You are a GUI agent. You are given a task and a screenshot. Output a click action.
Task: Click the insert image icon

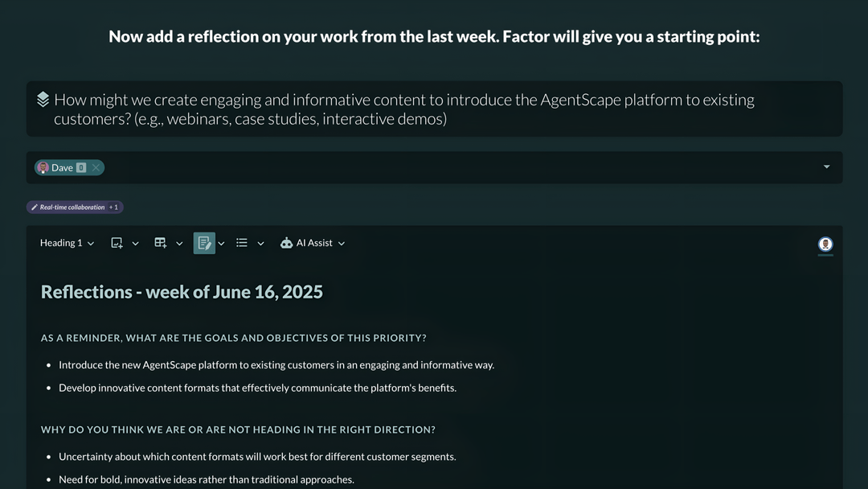[x=117, y=243]
